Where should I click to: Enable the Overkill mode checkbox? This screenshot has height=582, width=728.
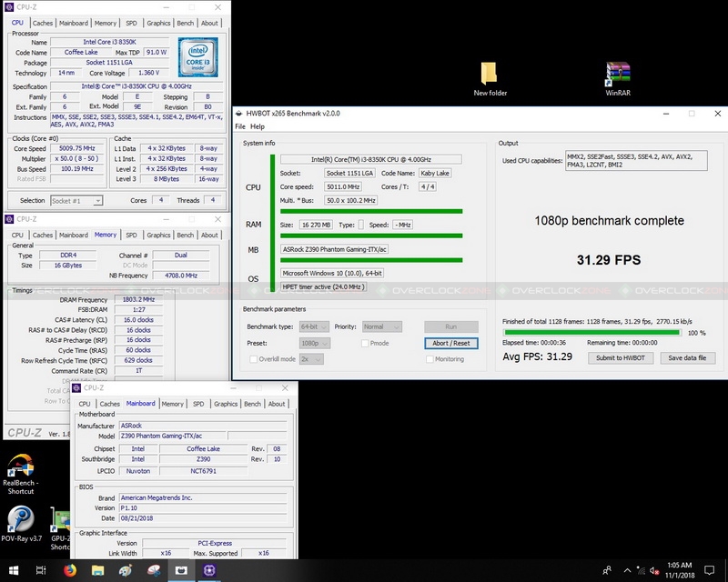252,359
